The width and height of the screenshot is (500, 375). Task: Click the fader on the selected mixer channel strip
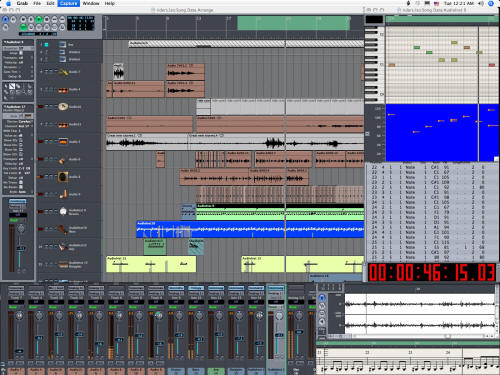(279, 335)
